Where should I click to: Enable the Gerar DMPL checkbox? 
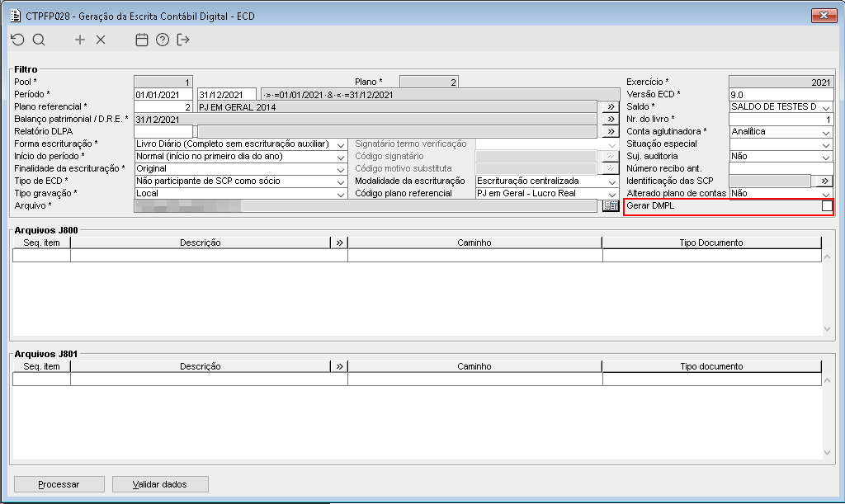point(827,205)
